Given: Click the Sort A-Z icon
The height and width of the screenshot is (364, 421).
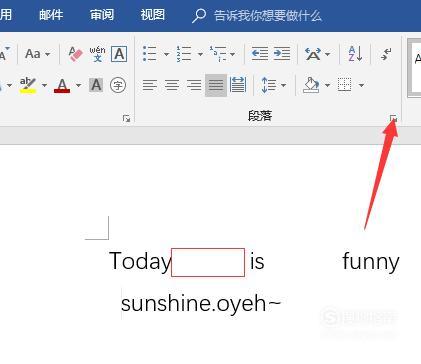Looking at the screenshot, I should 355,54.
